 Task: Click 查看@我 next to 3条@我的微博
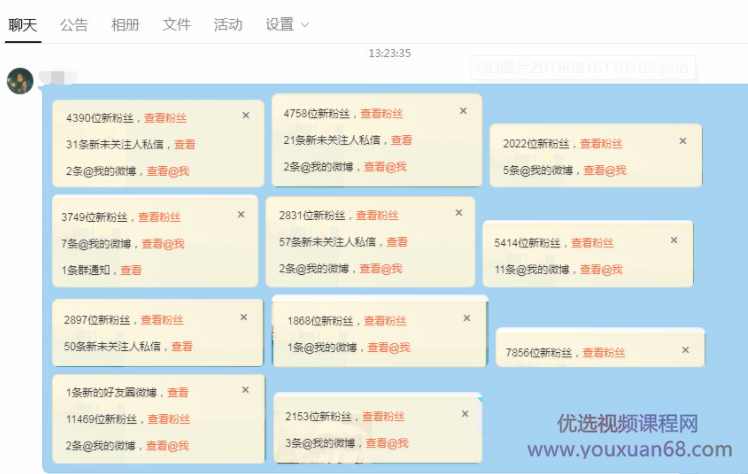(387, 443)
